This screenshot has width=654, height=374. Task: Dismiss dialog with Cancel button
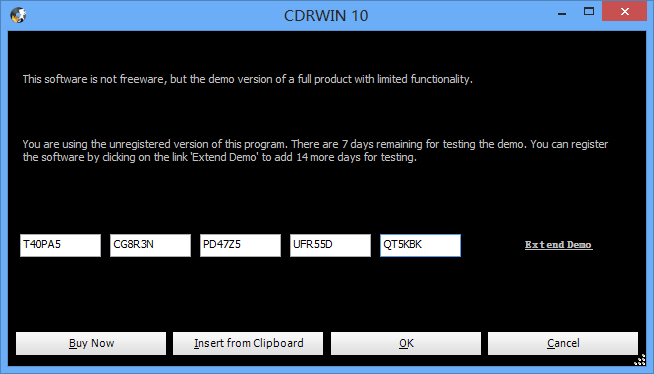[563, 344]
